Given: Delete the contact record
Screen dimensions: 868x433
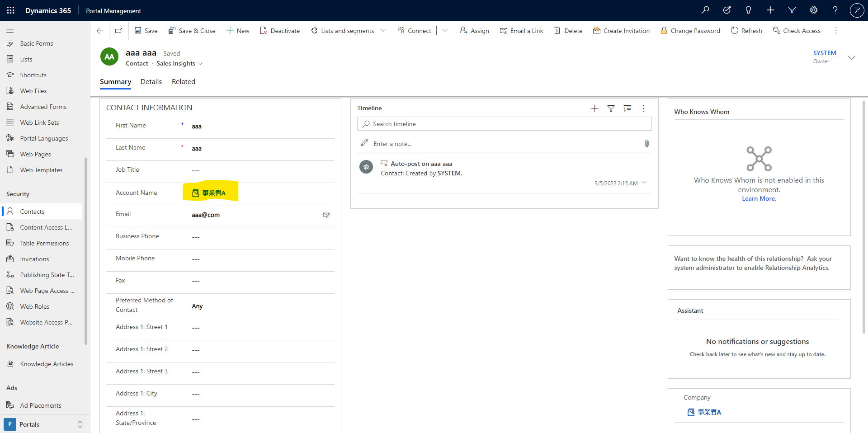Looking at the screenshot, I should click(568, 31).
